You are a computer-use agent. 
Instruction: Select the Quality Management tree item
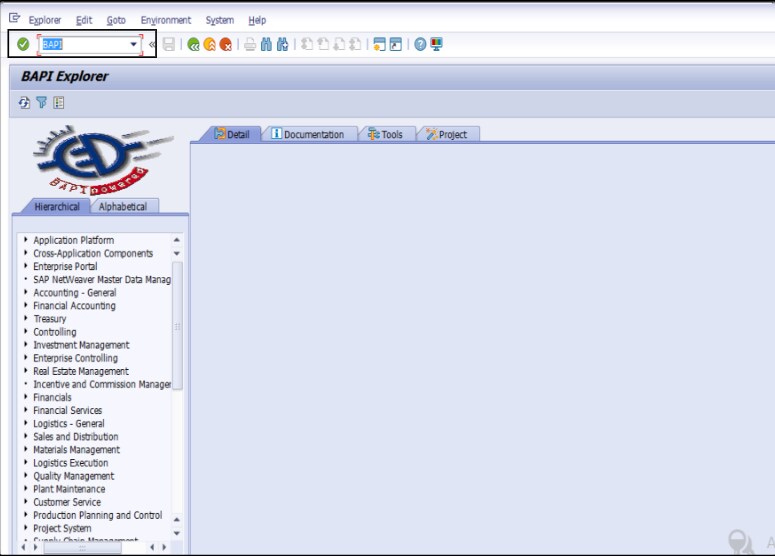click(x=74, y=476)
